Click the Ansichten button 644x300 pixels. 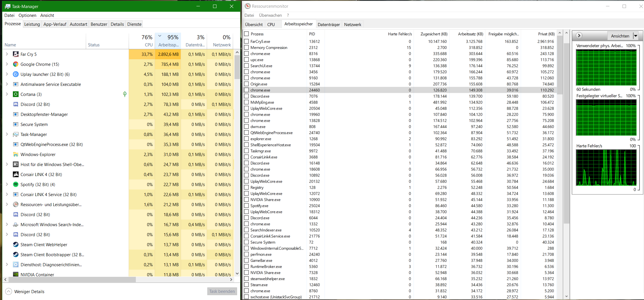point(620,36)
